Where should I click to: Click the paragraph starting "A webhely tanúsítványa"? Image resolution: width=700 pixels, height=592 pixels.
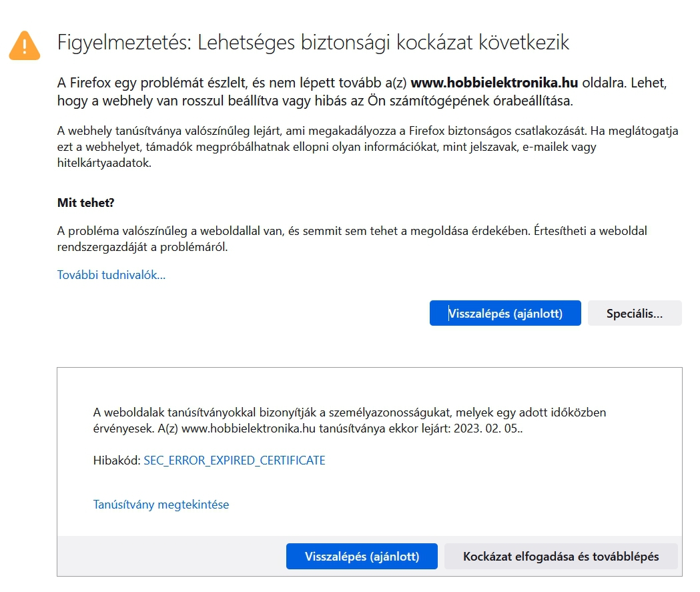click(x=367, y=147)
